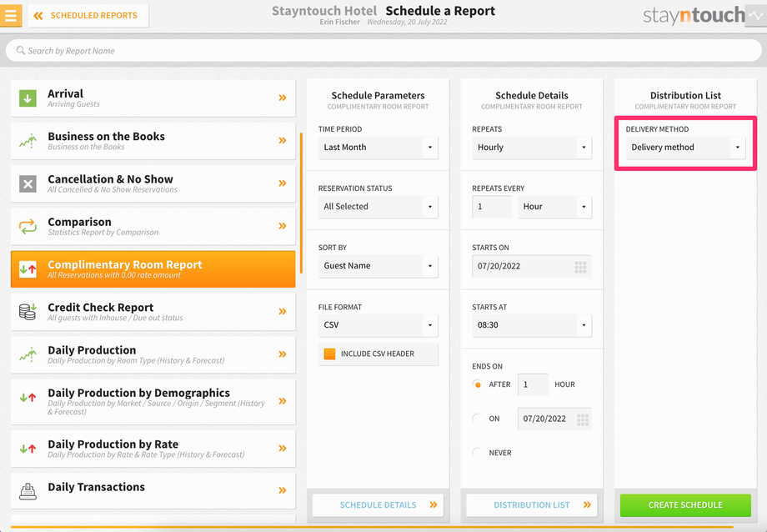This screenshot has width=767, height=532.
Task: Open Daily Production by Demographics via its chevron
Action: click(x=283, y=401)
